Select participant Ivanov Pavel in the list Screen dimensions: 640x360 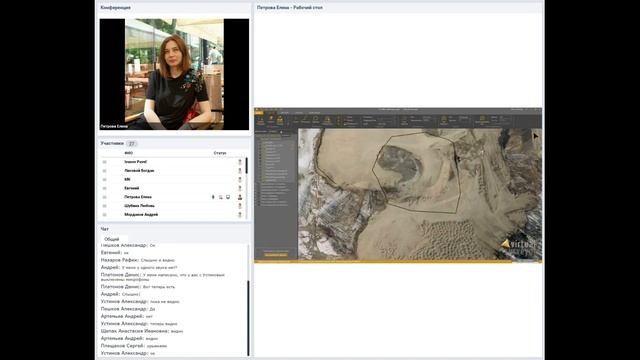pos(173,162)
